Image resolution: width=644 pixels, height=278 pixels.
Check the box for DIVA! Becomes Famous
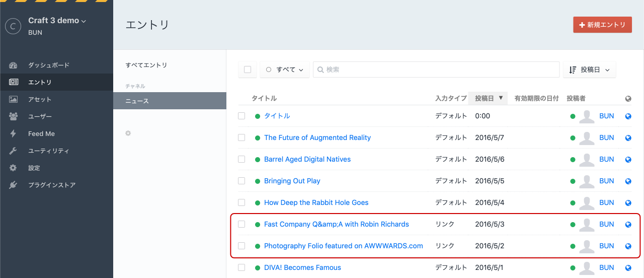(x=242, y=267)
